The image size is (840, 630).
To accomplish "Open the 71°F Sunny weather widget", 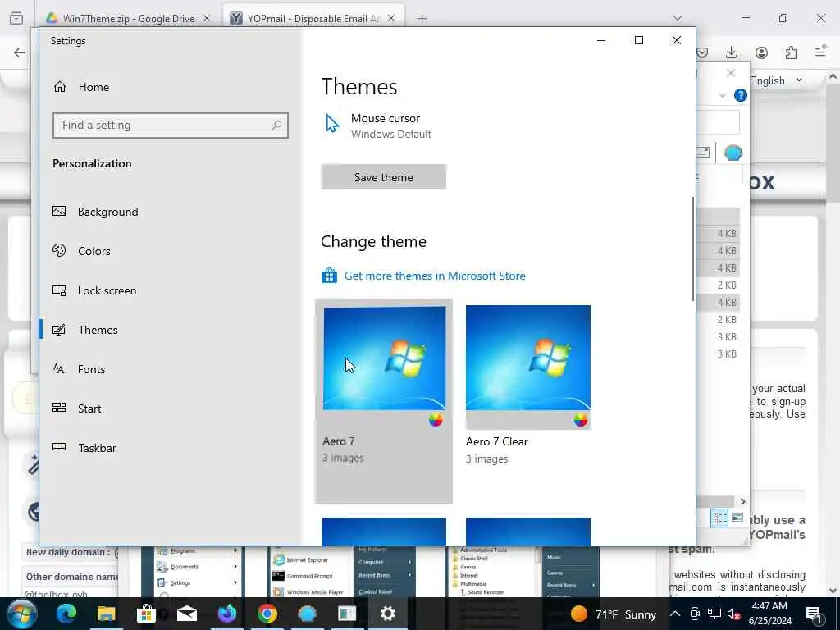I will click(614, 614).
